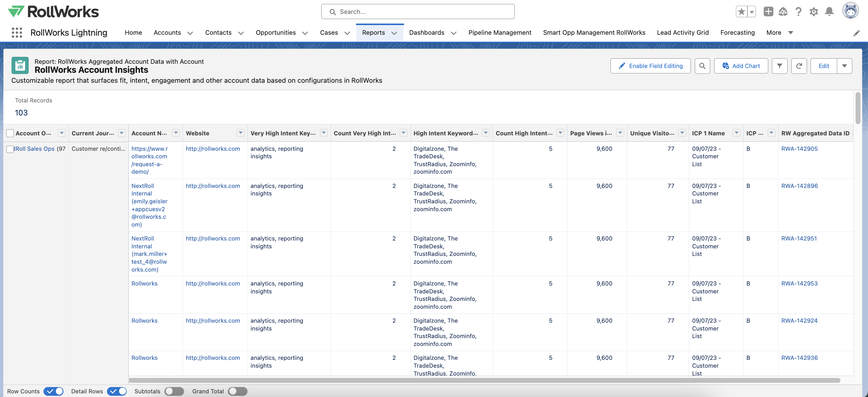Expand the Edit button dropdown arrow
868x397 pixels.
click(844, 66)
